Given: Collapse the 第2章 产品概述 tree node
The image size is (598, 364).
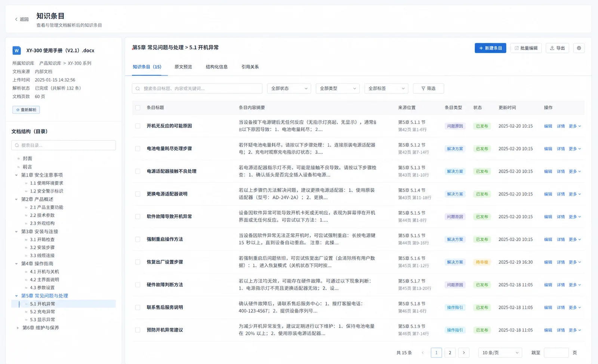Looking at the screenshot, I should pyautogui.click(x=16, y=199).
